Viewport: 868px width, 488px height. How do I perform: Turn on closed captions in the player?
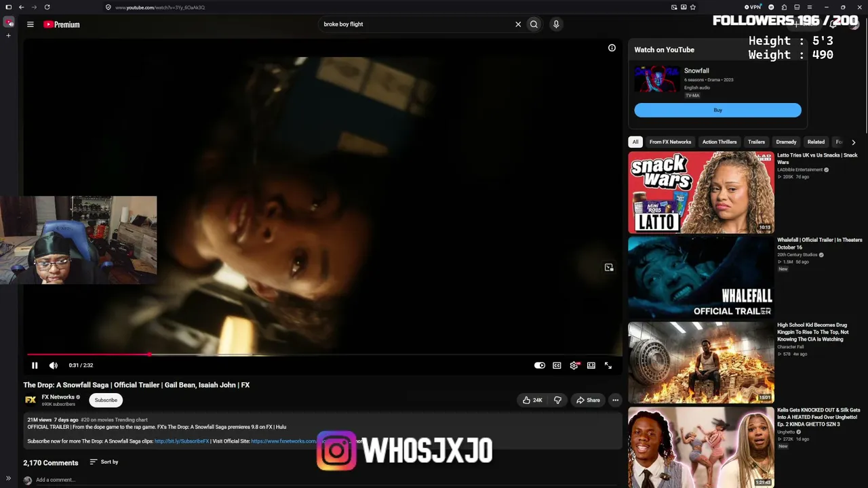pyautogui.click(x=557, y=365)
